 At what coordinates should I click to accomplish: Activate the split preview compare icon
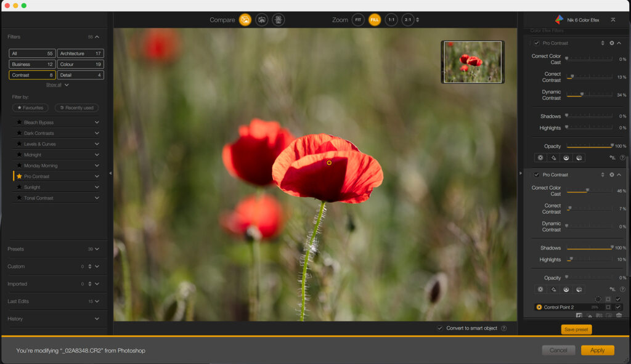(x=278, y=20)
